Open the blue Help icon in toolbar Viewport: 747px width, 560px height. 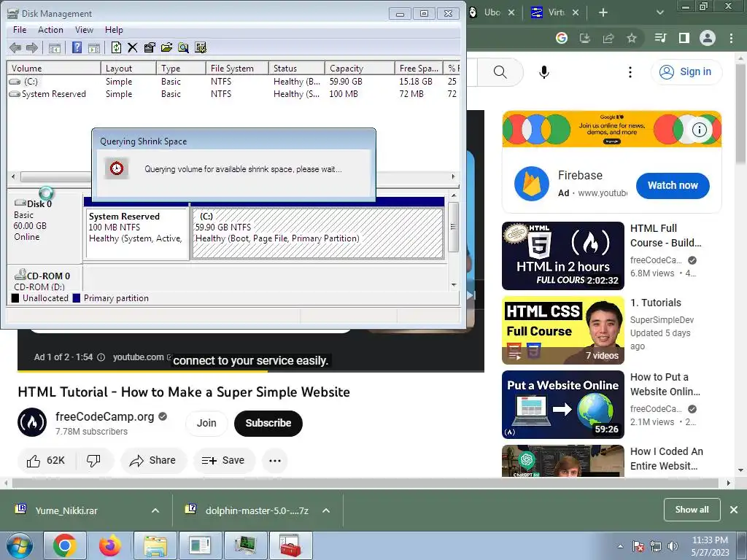(x=77, y=47)
